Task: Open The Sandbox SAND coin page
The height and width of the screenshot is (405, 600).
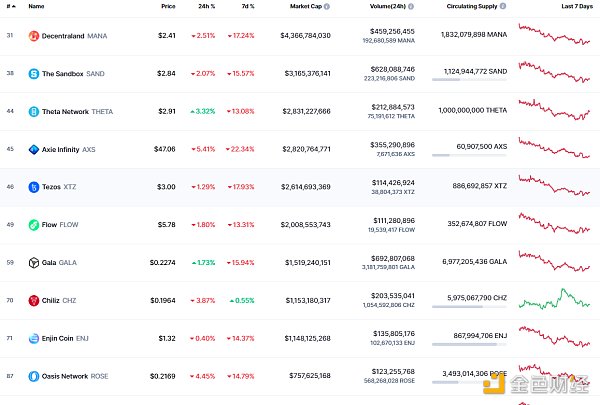Action: (73, 73)
